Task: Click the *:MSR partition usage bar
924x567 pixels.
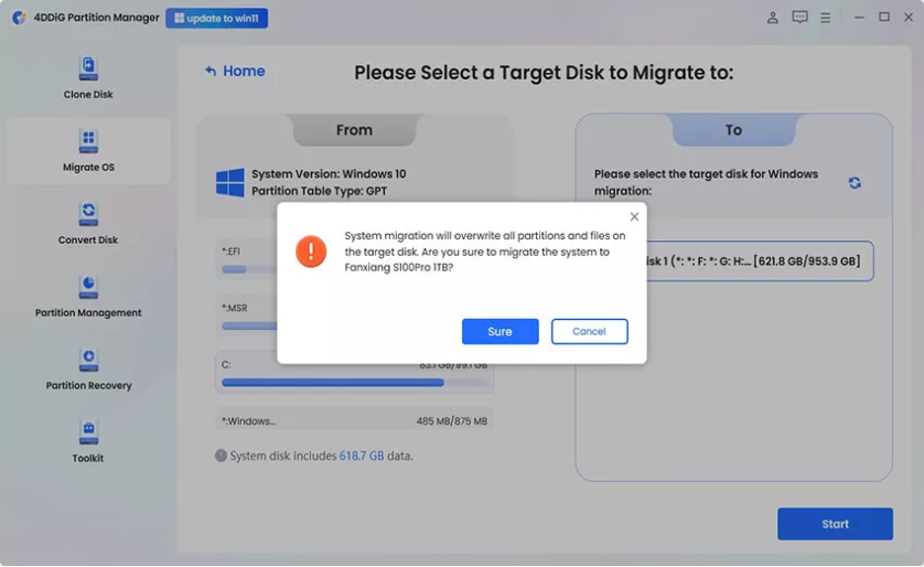Action: click(x=250, y=326)
